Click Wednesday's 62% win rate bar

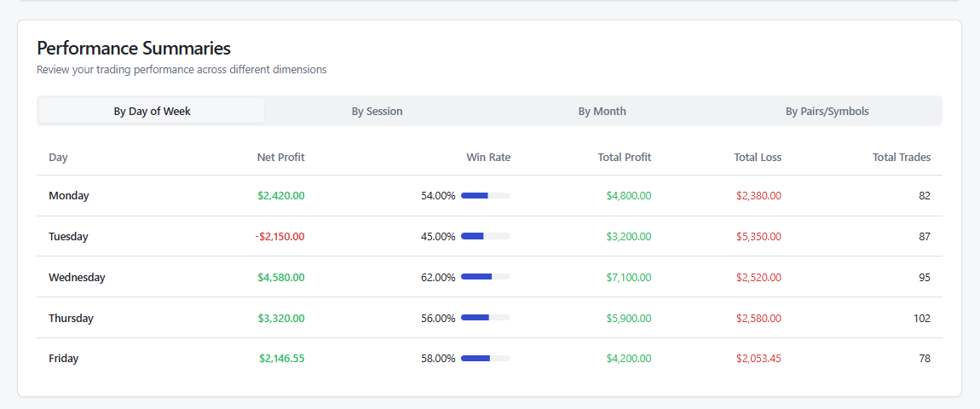[485, 278]
